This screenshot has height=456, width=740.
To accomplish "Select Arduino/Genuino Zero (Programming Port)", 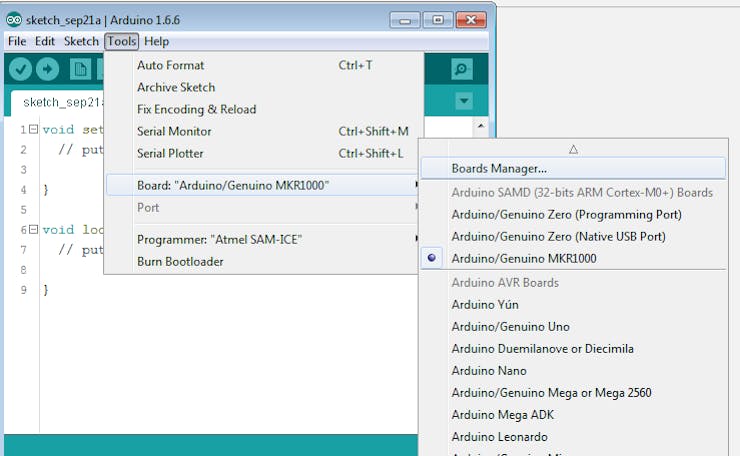I will 573,214.
